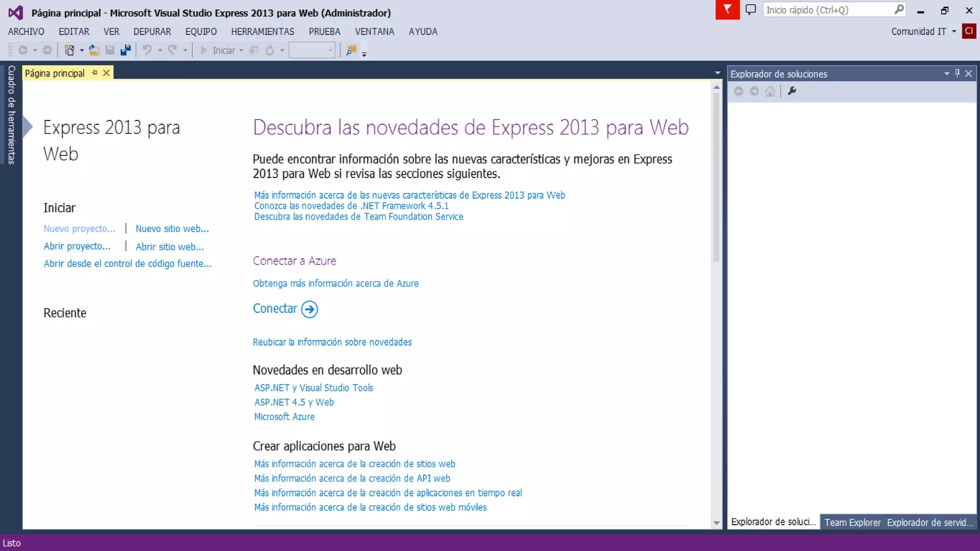This screenshot has width=980, height=551.
Task: Click the Abrir proyecto... link
Action: pyautogui.click(x=77, y=246)
